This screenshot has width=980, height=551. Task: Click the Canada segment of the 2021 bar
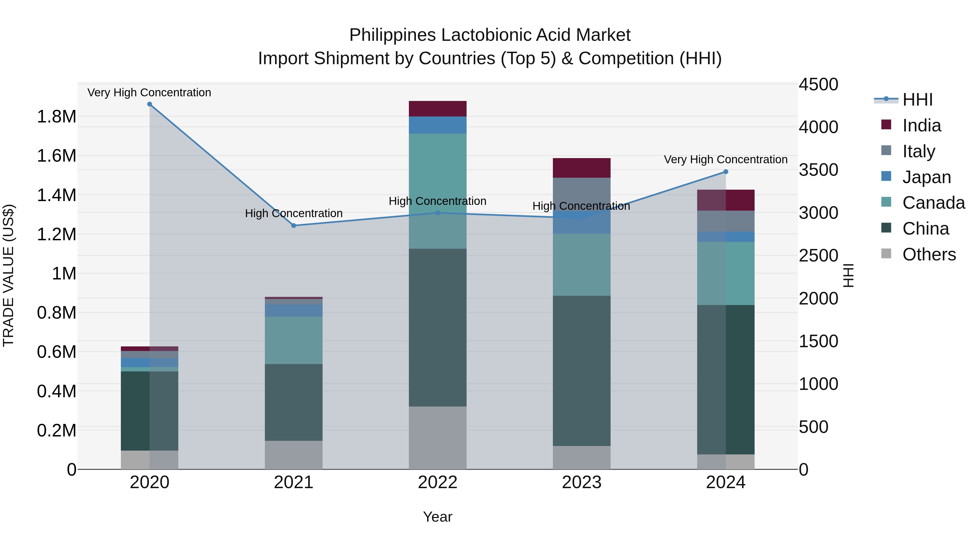pyautogui.click(x=294, y=340)
